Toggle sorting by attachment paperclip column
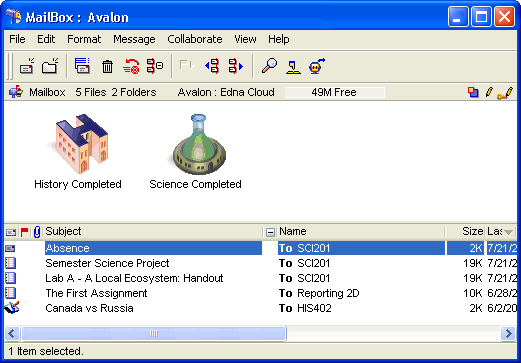The width and height of the screenshot is (521, 363). coord(37,232)
